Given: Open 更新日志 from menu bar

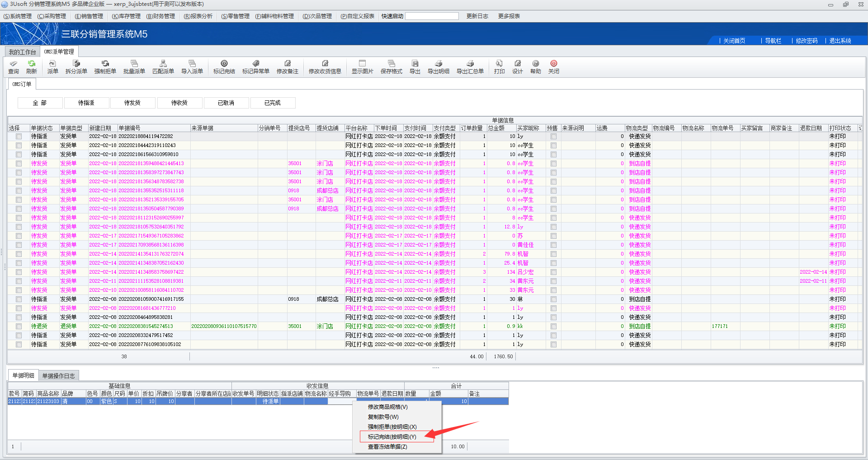Looking at the screenshot, I should tap(477, 16).
